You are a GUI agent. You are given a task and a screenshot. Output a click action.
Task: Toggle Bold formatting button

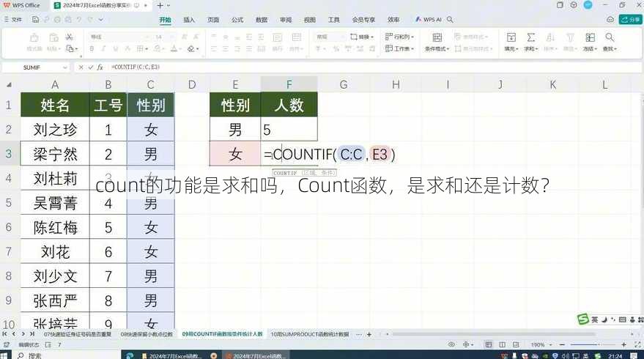click(x=92, y=49)
